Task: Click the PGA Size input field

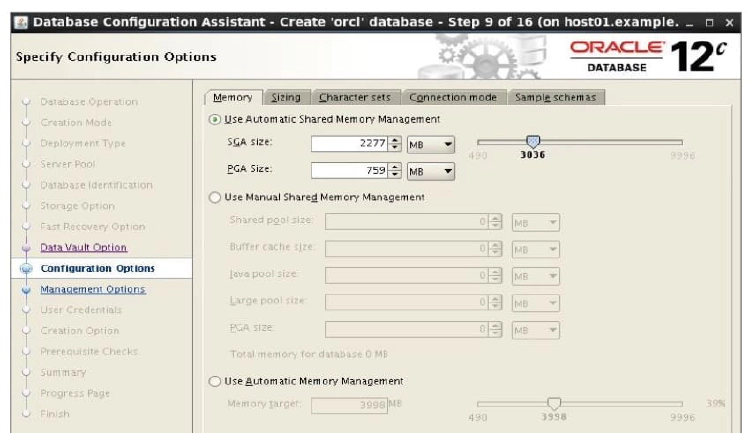Action: point(349,170)
